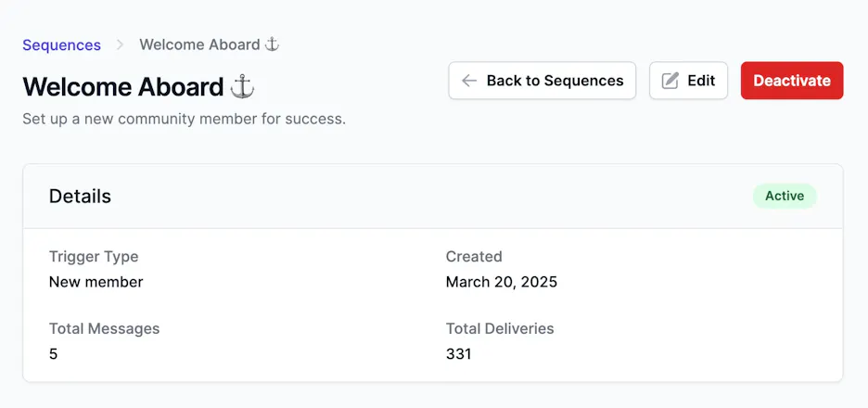Image resolution: width=868 pixels, height=408 pixels.
Task: Click the sequence description subtitle text
Action: point(184,119)
